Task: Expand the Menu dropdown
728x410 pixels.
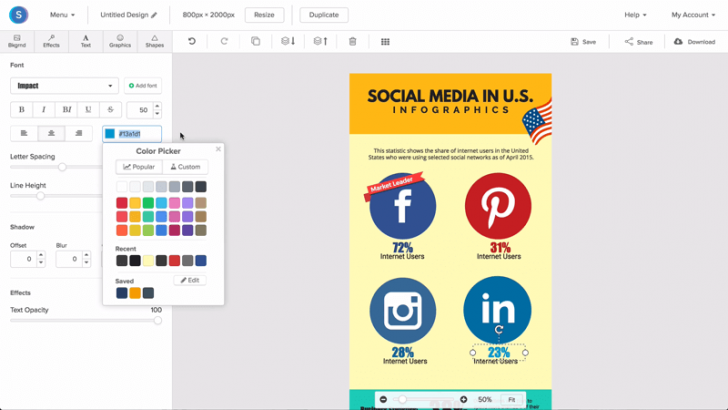Action: 62,15
